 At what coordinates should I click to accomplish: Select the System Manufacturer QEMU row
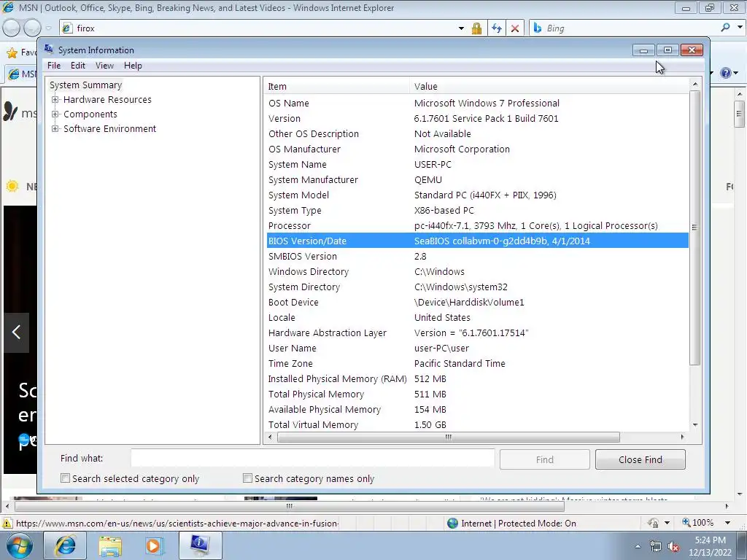click(477, 179)
